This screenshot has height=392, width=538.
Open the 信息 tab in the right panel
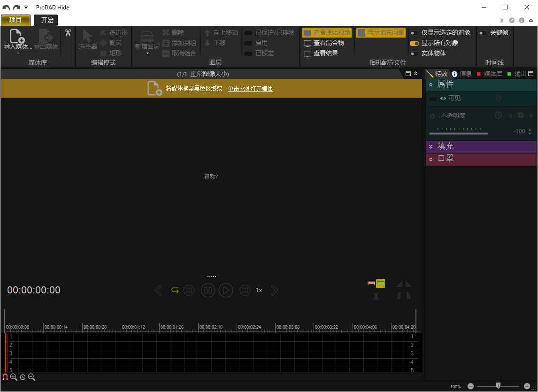pos(465,73)
